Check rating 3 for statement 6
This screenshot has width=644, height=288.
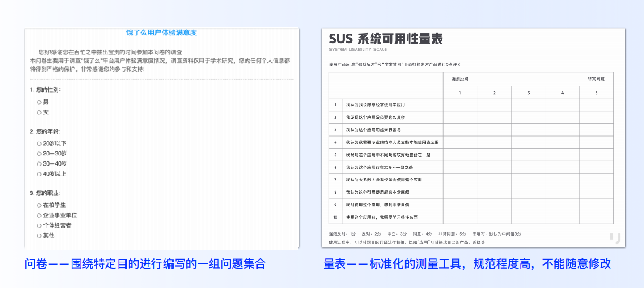[528, 167]
